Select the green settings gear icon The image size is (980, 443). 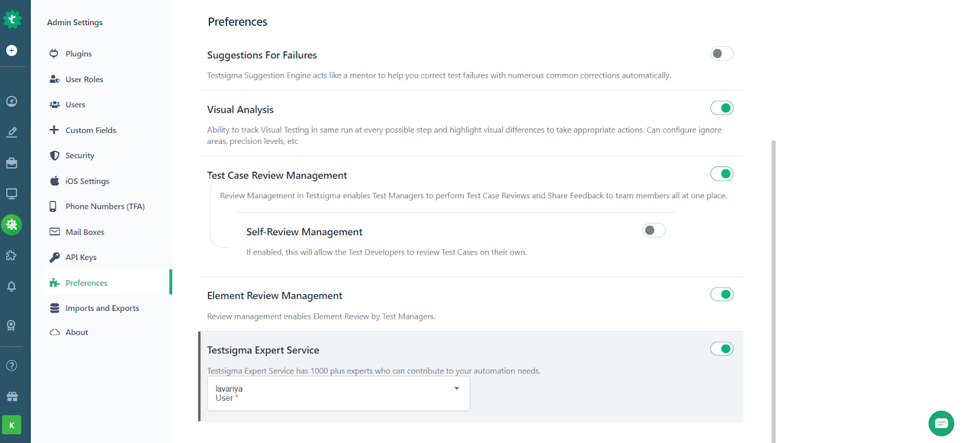(12, 225)
